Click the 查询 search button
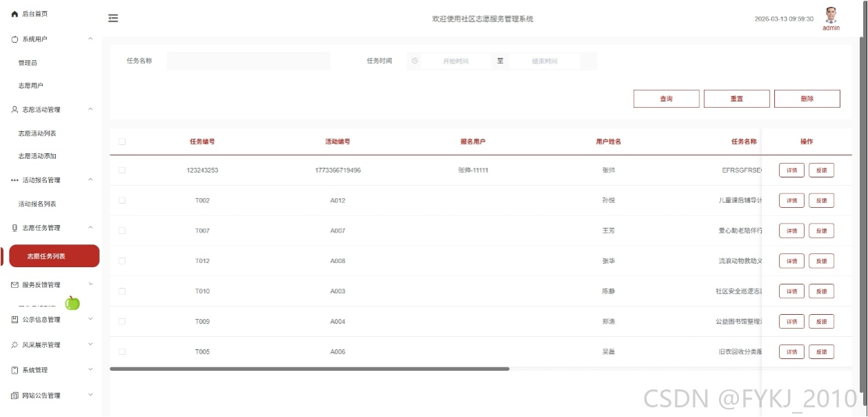 point(667,99)
